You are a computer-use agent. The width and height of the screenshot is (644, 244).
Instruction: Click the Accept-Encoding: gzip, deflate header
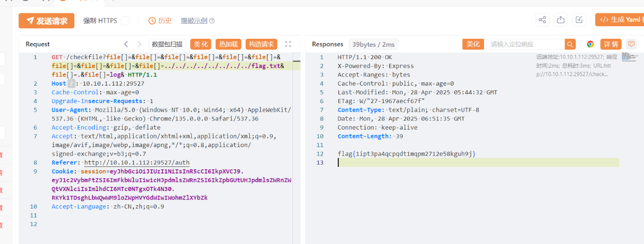pos(106,127)
